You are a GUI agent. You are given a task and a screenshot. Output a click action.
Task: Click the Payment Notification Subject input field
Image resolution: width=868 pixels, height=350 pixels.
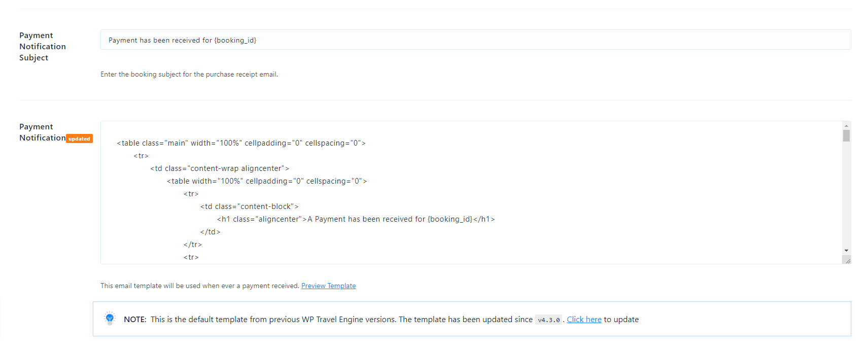click(x=475, y=40)
